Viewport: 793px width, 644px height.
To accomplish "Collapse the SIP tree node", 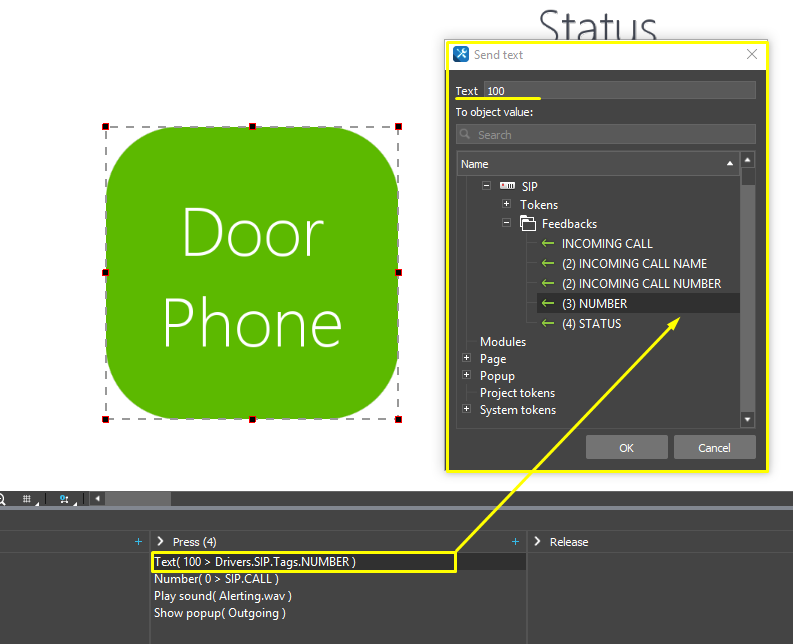I will (x=486, y=186).
